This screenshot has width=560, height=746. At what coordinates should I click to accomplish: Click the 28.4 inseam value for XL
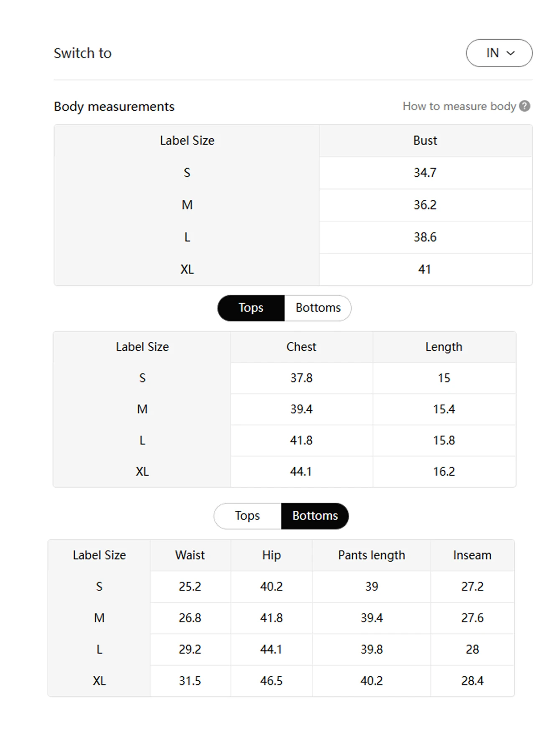[x=472, y=681]
